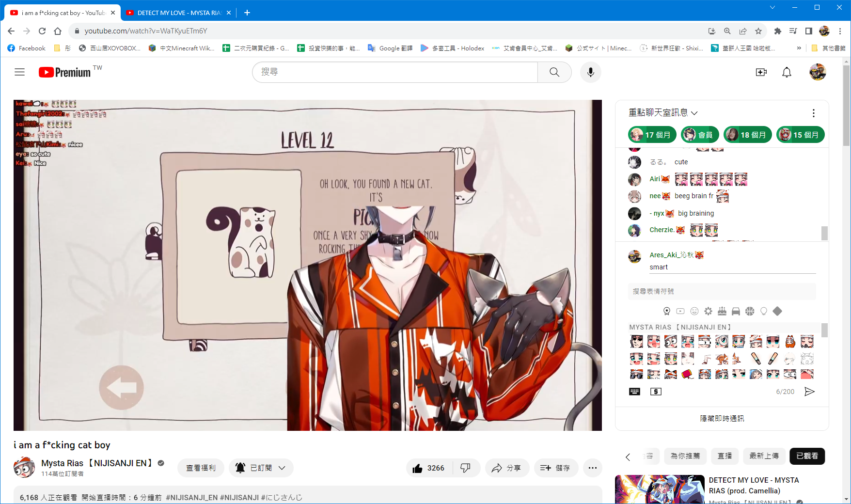Screen dimensions: 851x504
Task: Open Super Chat dollar icon
Action: point(656,392)
